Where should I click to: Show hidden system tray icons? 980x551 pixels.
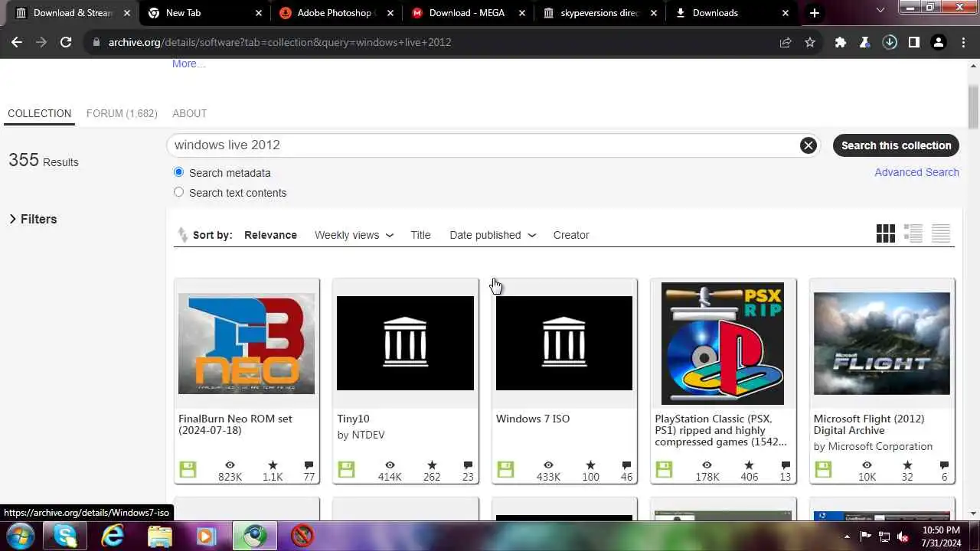point(847,536)
